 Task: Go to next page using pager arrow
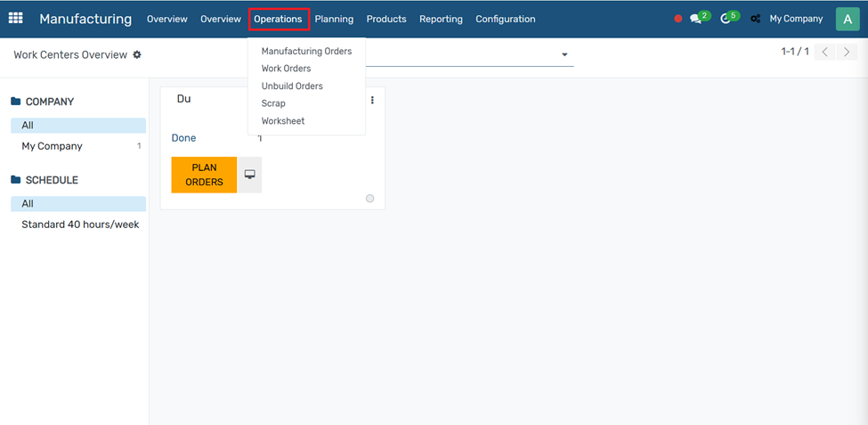click(847, 53)
